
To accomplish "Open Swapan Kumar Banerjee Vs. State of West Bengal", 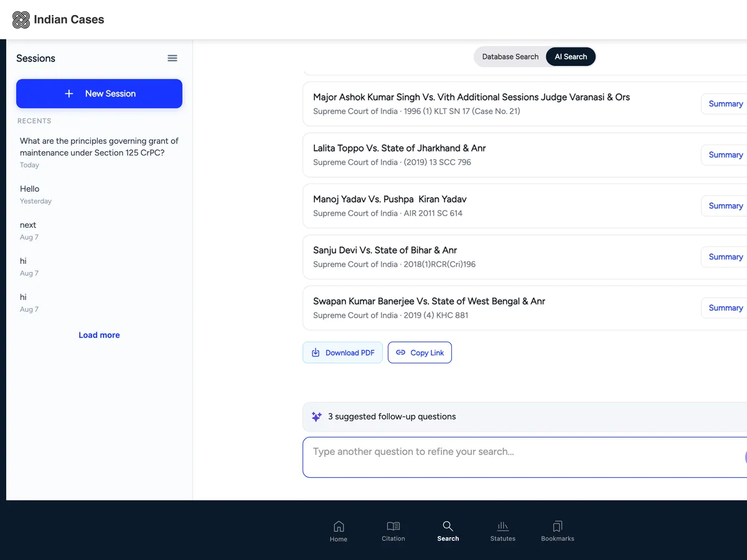I will point(429,301).
